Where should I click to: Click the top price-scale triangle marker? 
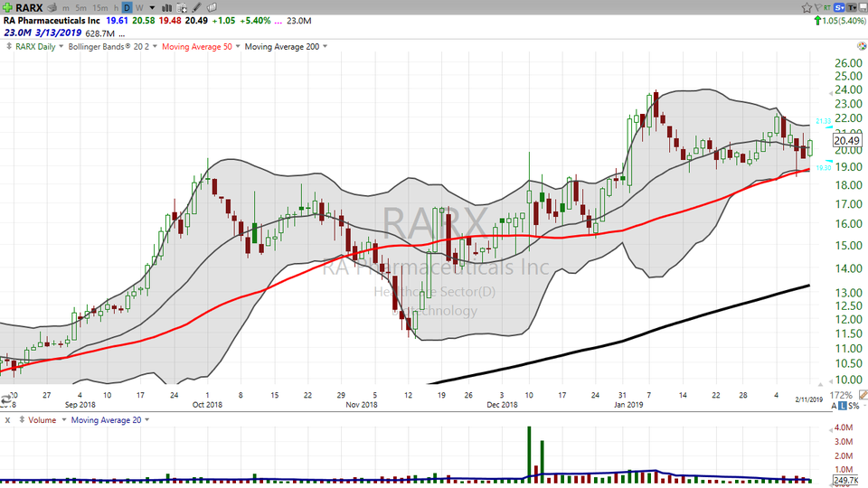click(x=830, y=93)
